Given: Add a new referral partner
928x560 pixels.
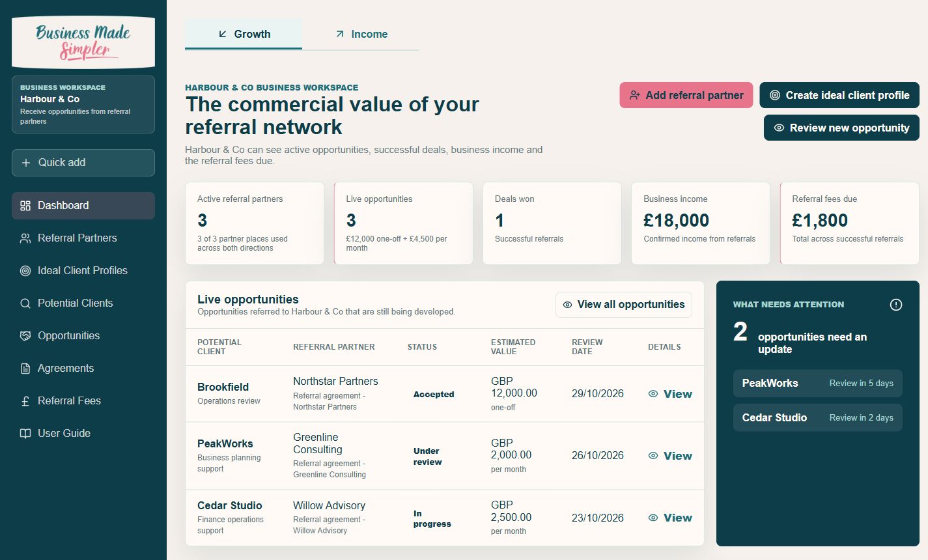Looking at the screenshot, I should tap(686, 95).
